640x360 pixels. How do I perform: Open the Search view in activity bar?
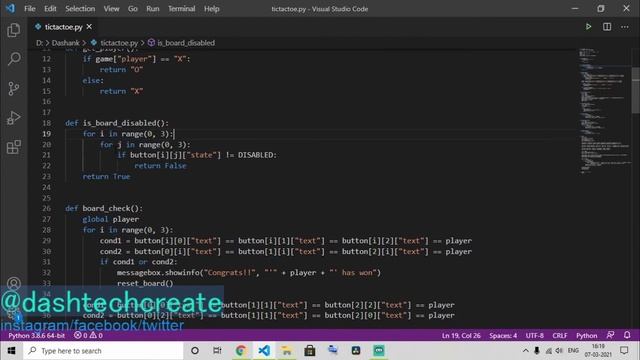pos(13,59)
